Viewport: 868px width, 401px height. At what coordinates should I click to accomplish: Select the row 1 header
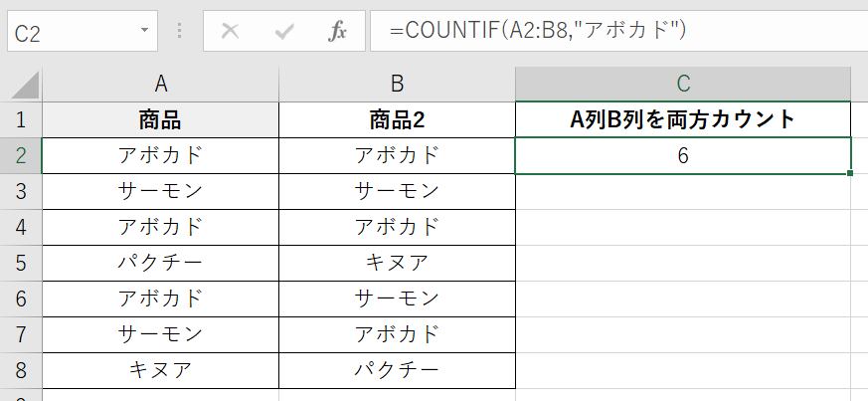click(x=21, y=120)
